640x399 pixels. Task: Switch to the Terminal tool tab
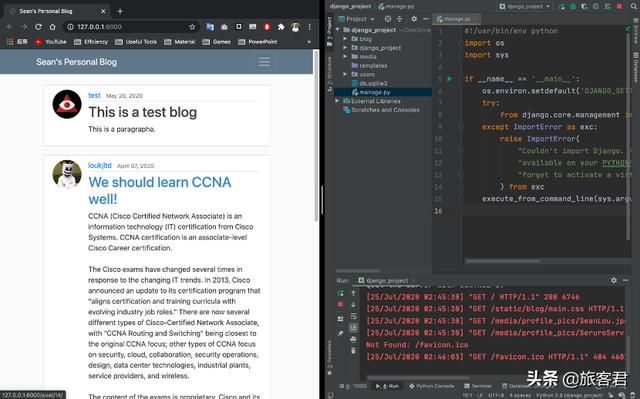478,386
